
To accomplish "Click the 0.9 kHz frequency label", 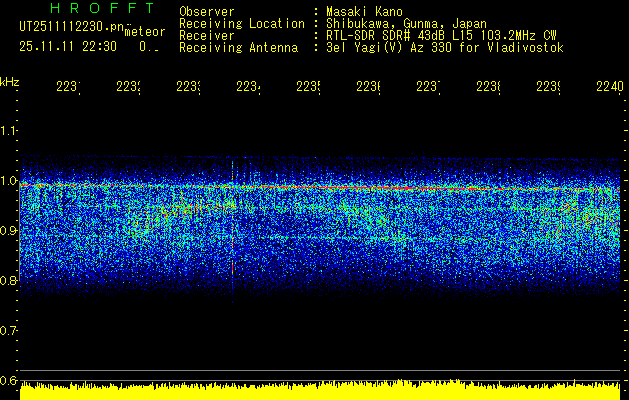I will coord(9,230).
